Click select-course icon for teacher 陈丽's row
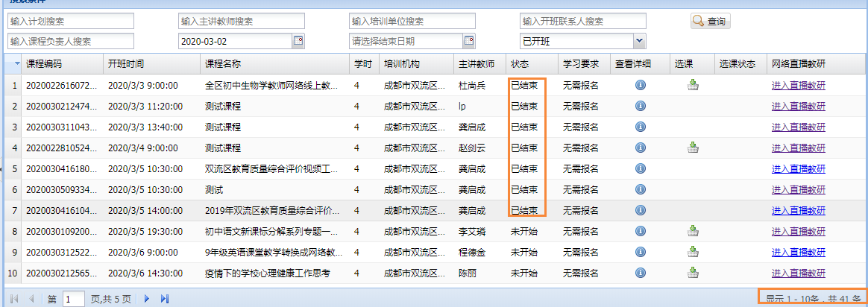Screen dimensions: 868x307 [693, 273]
